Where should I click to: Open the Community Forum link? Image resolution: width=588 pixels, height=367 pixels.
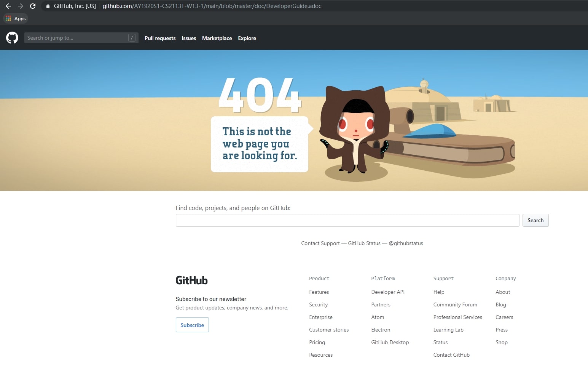[455, 304]
